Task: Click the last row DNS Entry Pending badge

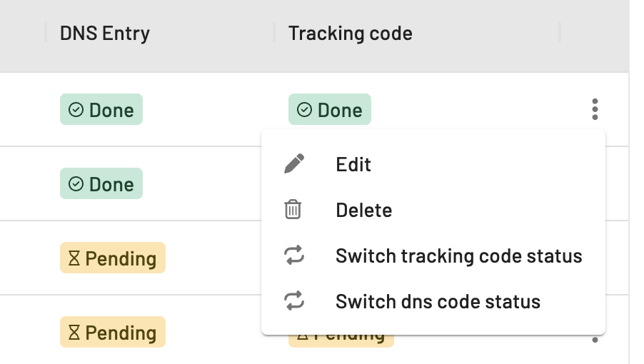Action: pos(113,332)
